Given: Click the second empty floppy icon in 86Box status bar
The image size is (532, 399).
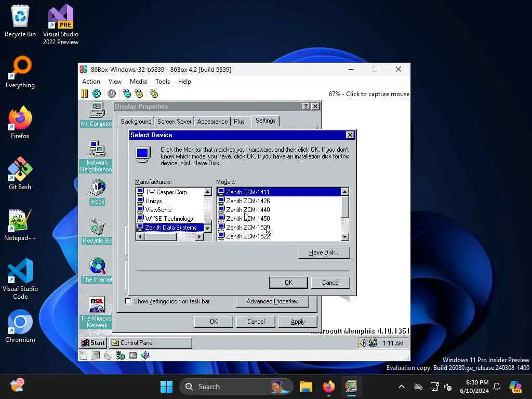Looking at the screenshot, I should click(96, 355).
